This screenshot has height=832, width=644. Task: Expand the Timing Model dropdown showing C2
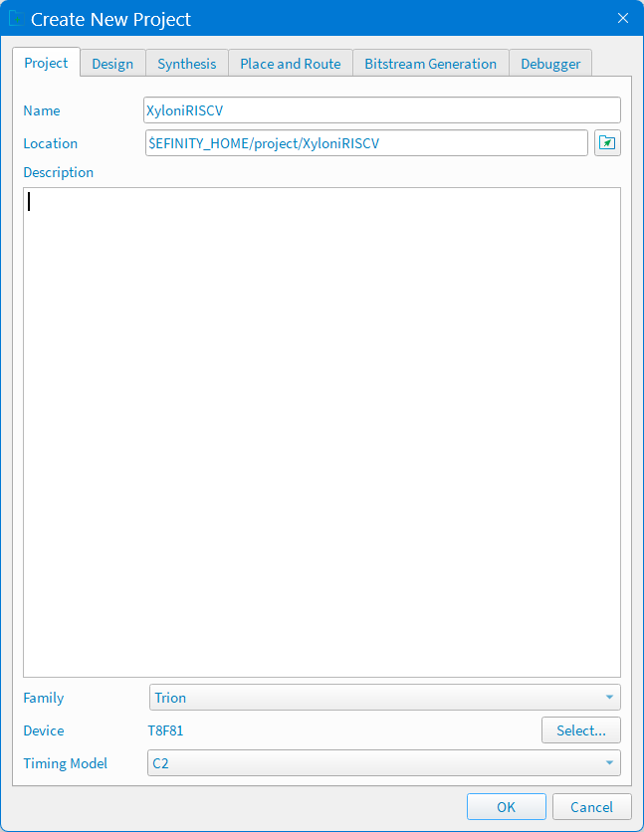(x=384, y=763)
